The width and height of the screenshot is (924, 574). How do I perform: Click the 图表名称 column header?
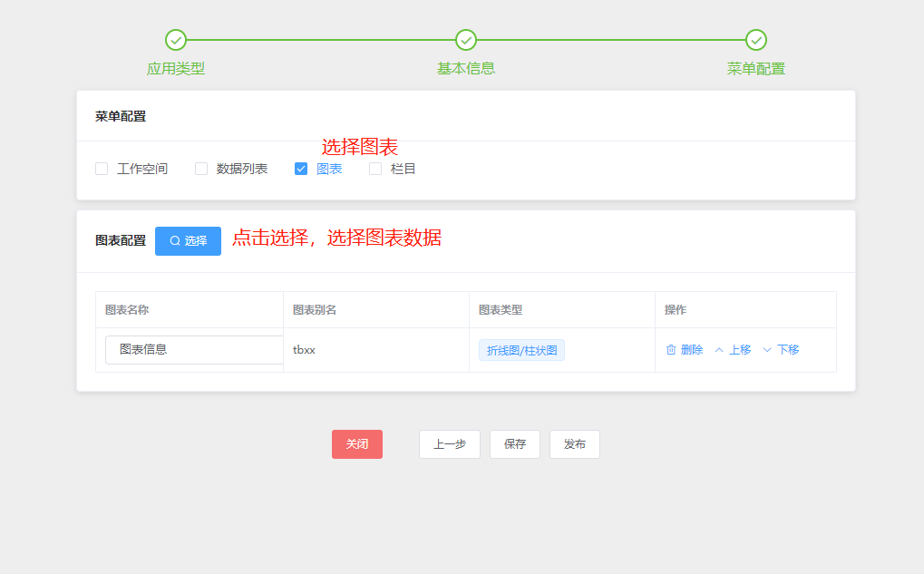coord(127,310)
